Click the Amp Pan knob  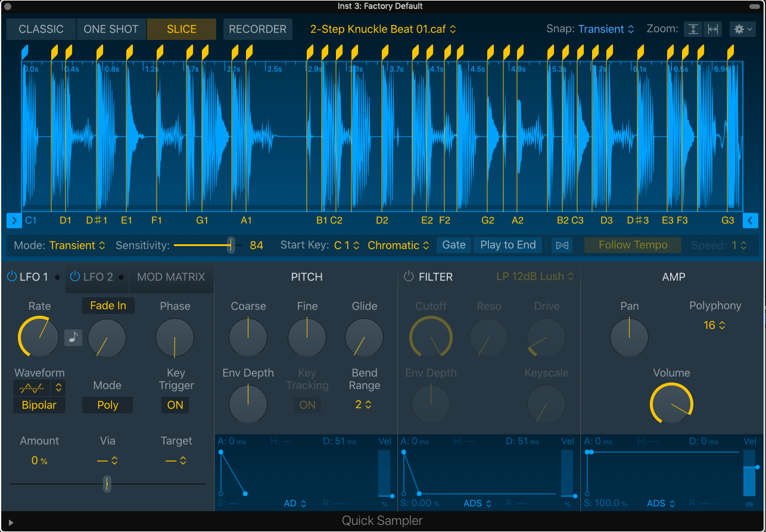(x=630, y=337)
